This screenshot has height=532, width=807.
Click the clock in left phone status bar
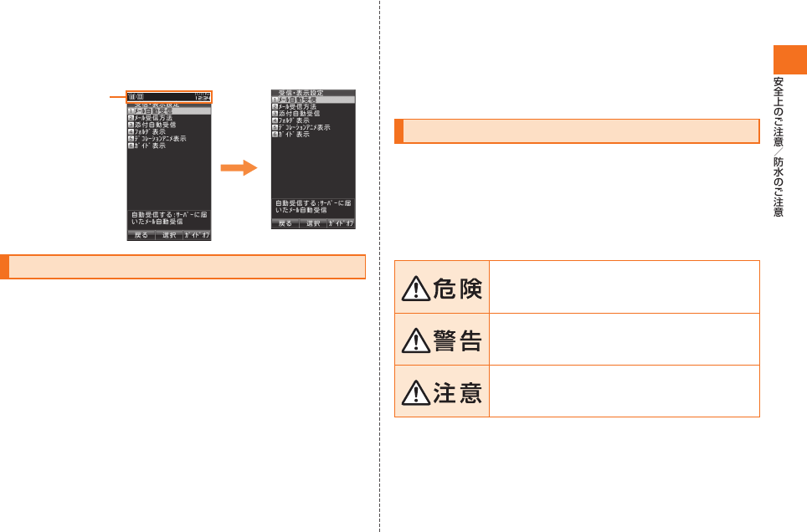point(203,97)
